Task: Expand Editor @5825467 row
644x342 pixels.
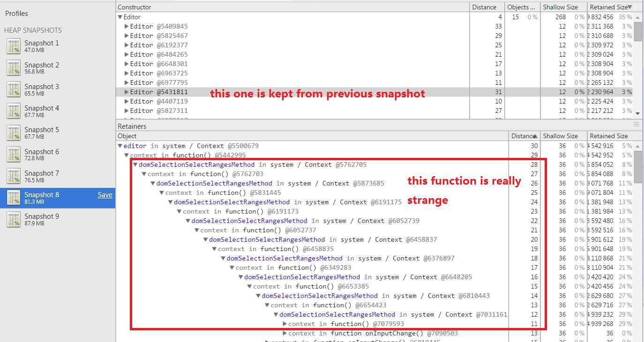Action: (127, 36)
